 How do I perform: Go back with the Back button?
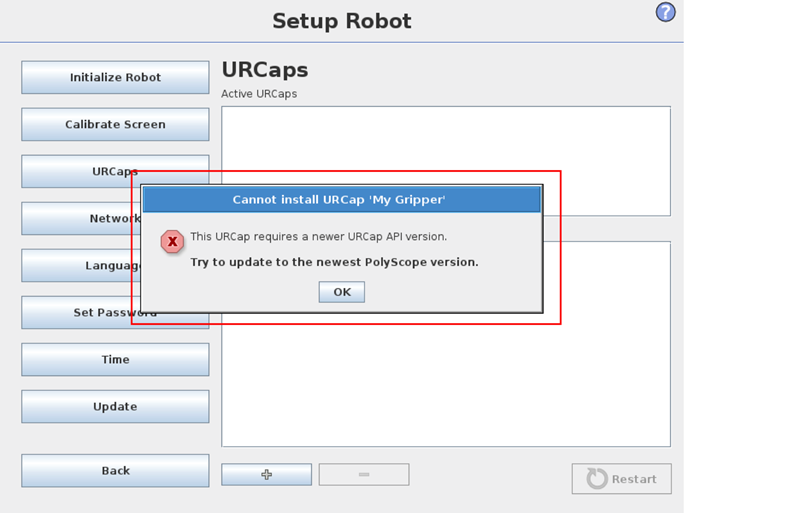115,471
